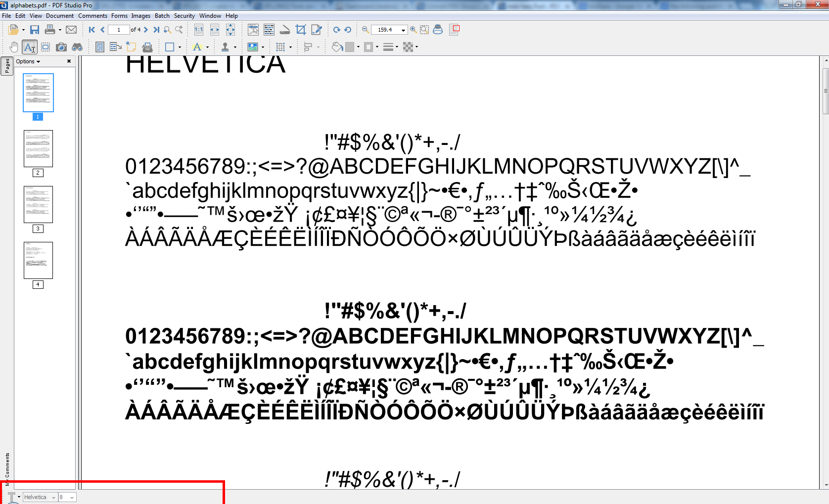Viewport: 829px width, 504px height.
Task: Email the document using the envelope icon
Action: coord(71,30)
